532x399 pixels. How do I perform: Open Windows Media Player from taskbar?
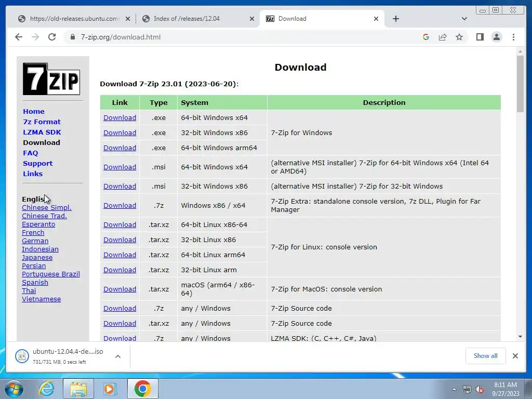(x=110, y=389)
